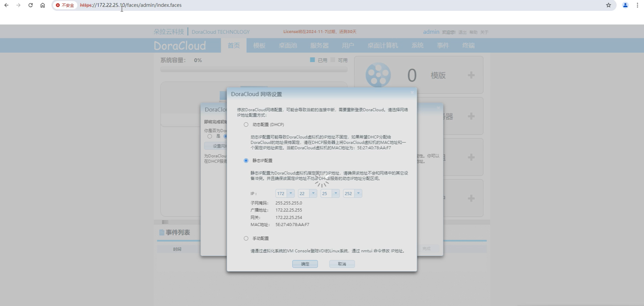Switch to the 模板 tab
Viewport: 644px width, 306px height.
(259, 45)
